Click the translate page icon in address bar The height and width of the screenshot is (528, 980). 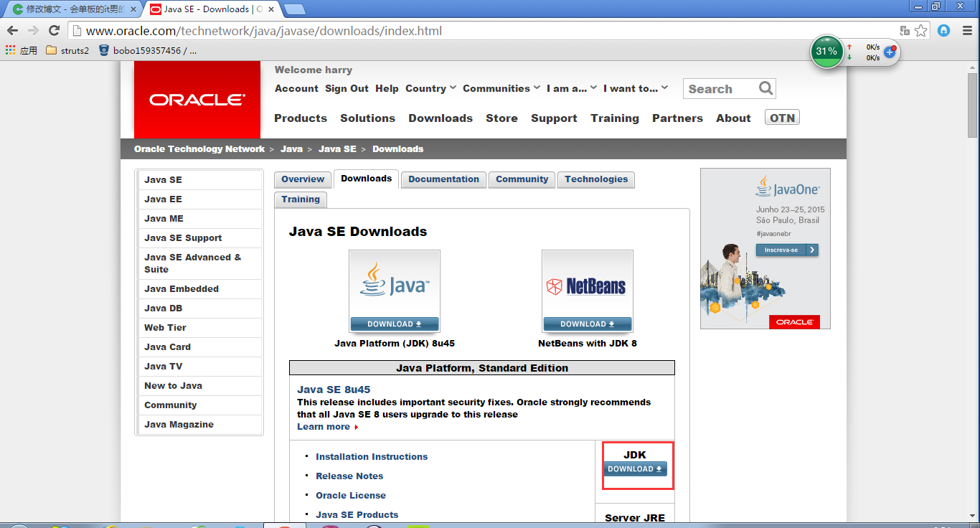coord(905,31)
